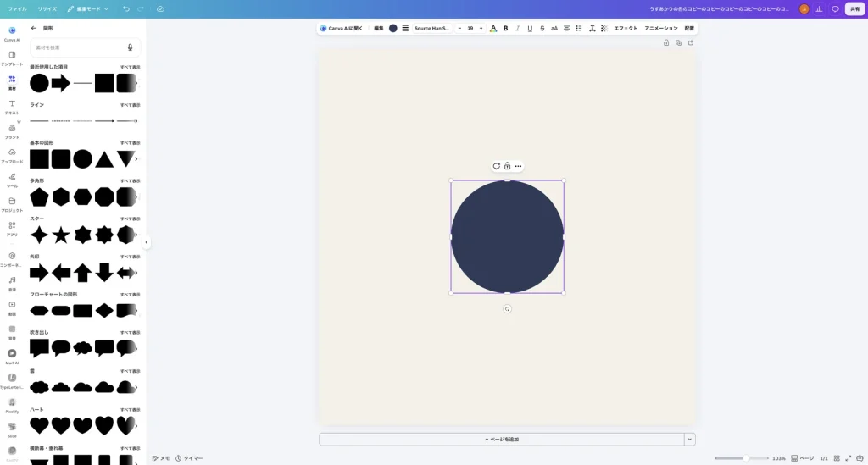Click the Share (共有) button
The width and height of the screenshot is (868, 465).
[x=854, y=8]
